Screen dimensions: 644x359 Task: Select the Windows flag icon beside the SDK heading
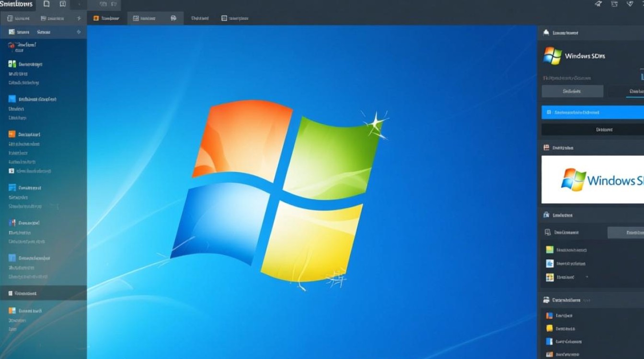tap(552, 56)
